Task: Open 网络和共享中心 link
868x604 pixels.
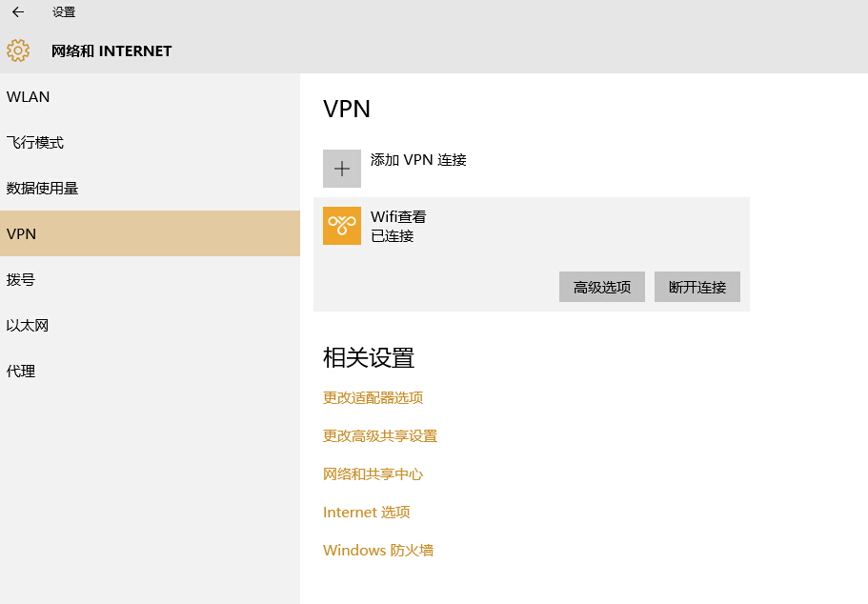Action: 373,473
